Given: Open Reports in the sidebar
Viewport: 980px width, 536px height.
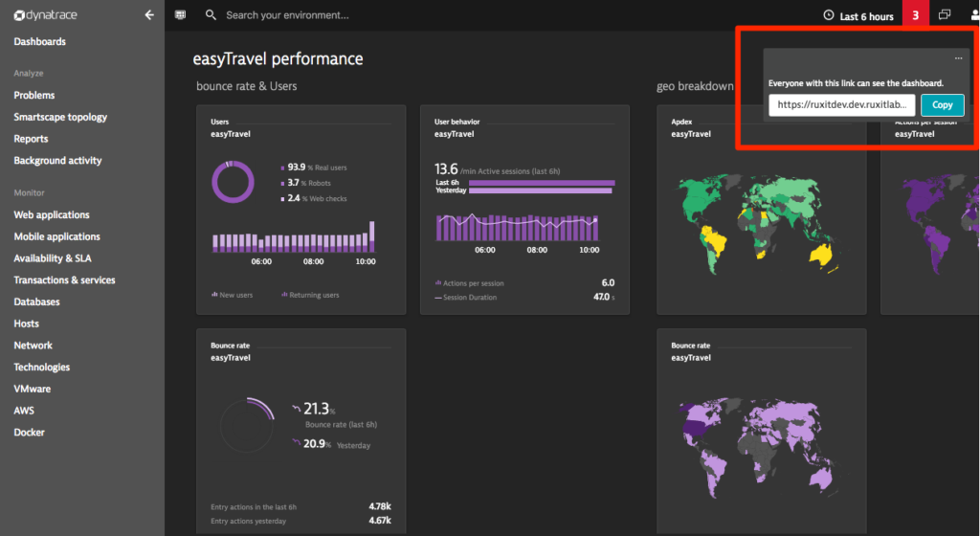Looking at the screenshot, I should click(32, 139).
